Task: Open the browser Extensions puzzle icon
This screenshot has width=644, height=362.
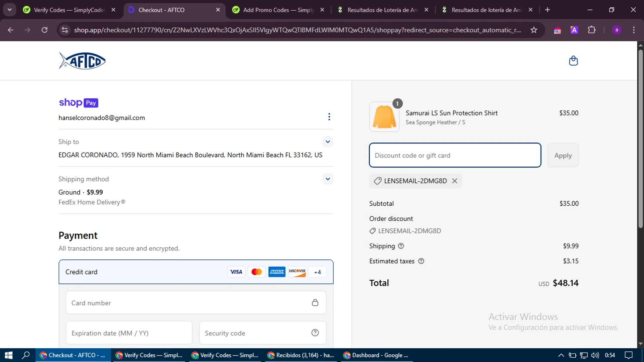Action: click(592, 30)
